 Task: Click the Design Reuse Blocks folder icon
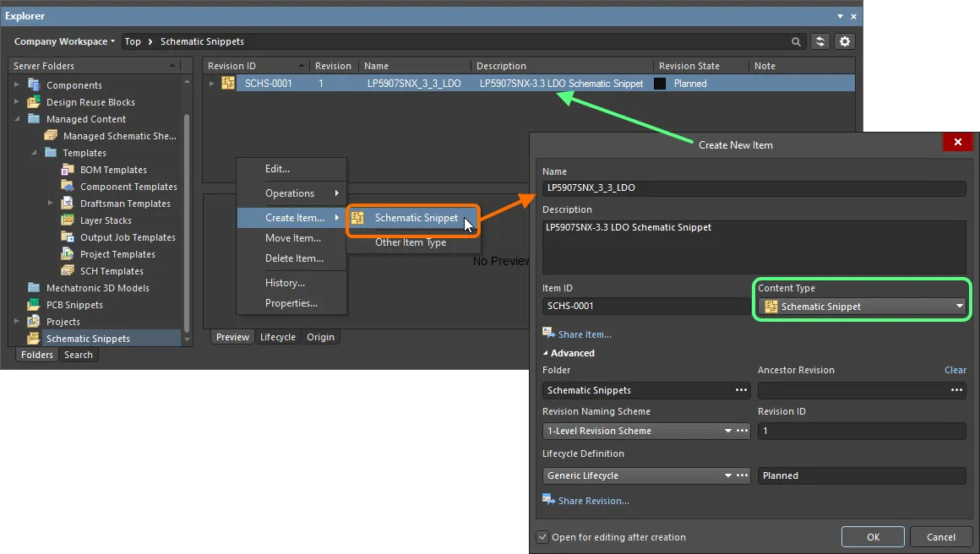tap(34, 102)
